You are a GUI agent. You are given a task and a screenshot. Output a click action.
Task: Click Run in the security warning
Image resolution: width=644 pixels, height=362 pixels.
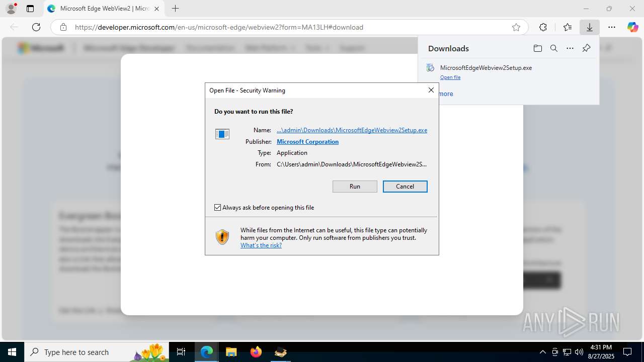click(x=355, y=187)
